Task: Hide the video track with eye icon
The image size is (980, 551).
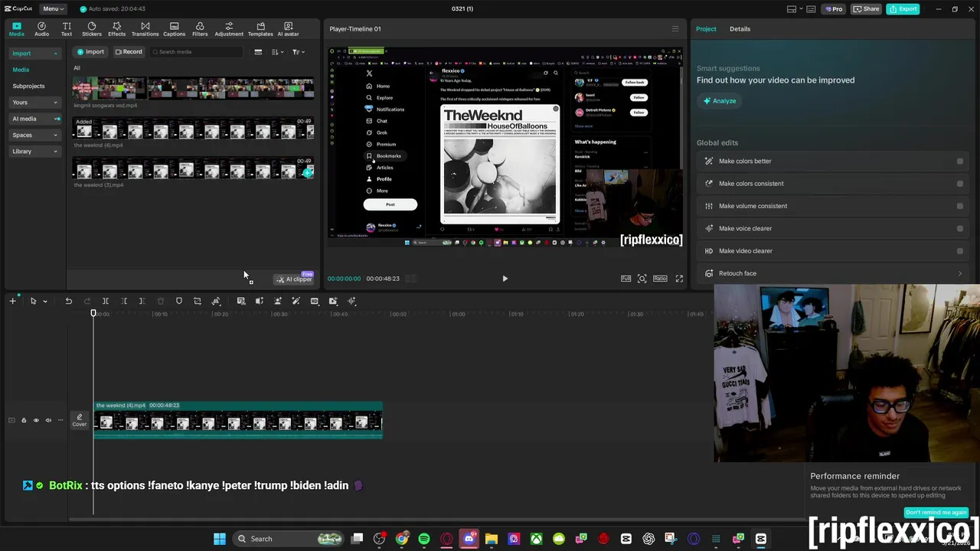Action: [35, 420]
